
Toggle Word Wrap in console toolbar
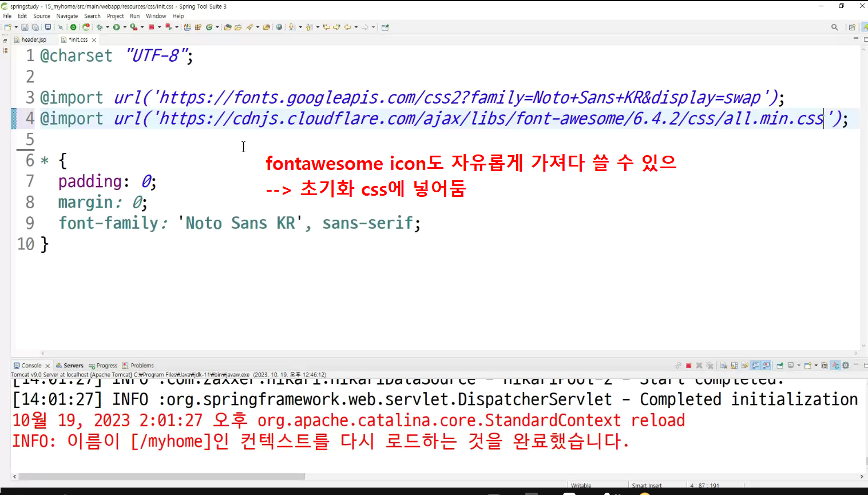click(744, 365)
